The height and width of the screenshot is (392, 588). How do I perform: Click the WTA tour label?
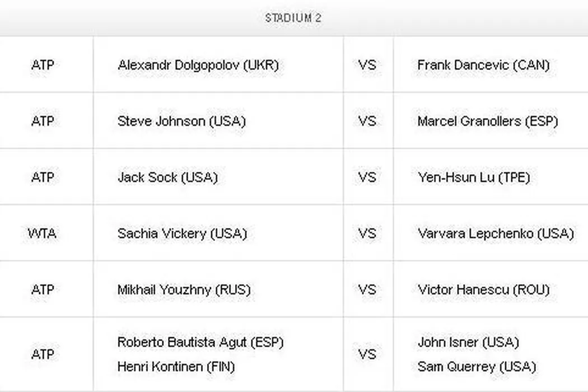point(42,234)
